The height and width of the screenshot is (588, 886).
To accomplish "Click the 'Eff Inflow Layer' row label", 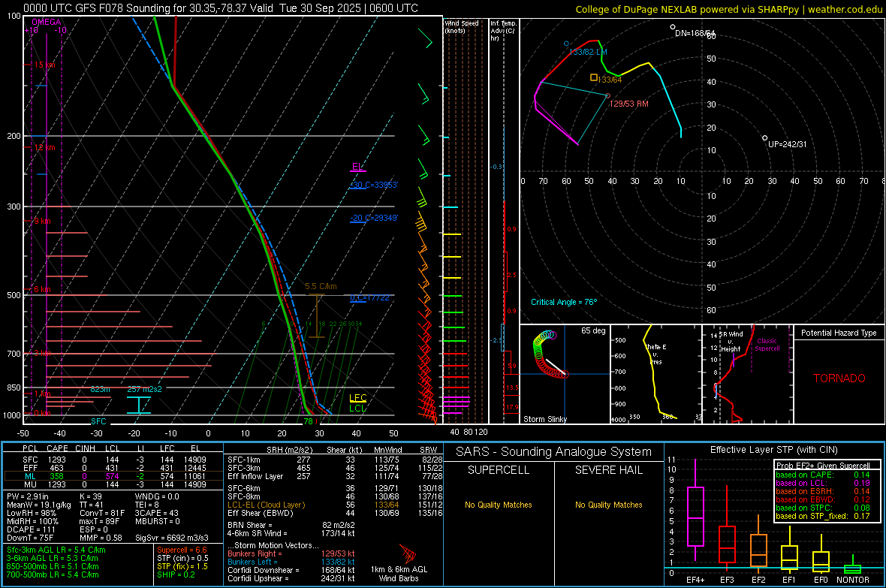I will (x=255, y=477).
